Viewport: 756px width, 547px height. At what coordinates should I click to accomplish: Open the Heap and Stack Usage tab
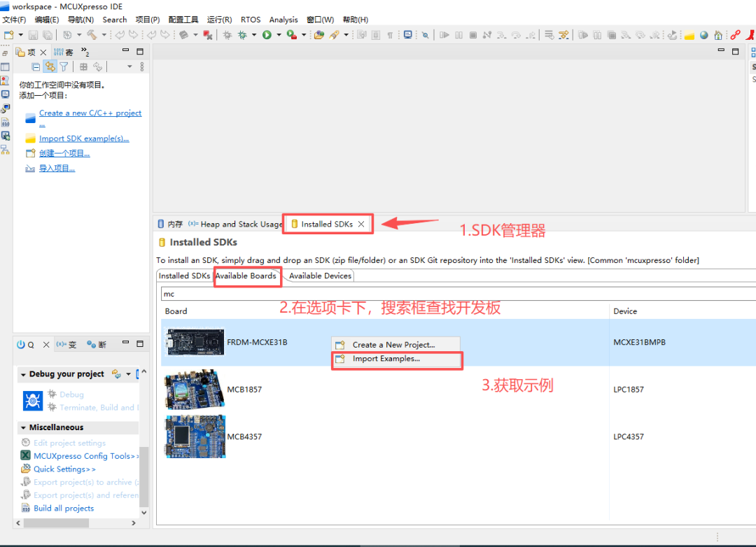(x=235, y=224)
